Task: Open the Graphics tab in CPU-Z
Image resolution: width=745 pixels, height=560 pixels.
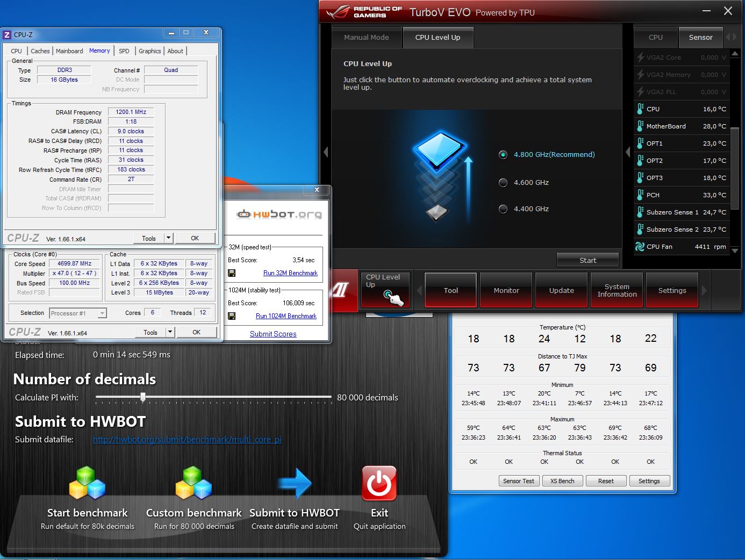Action: click(150, 51)
